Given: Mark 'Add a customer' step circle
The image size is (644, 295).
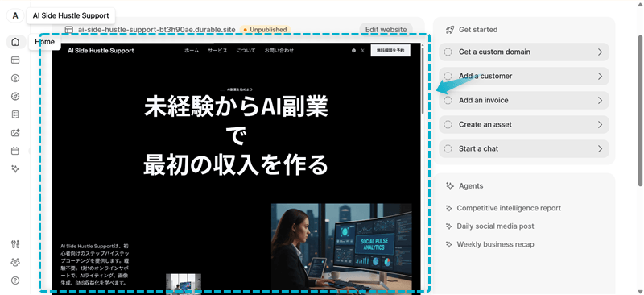Looking at the screenshot, I should pyautogui.click(x=448, y=76).
